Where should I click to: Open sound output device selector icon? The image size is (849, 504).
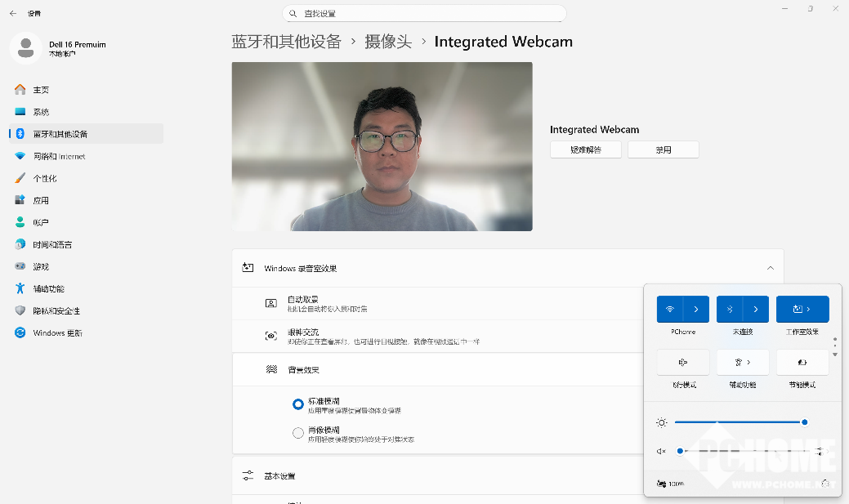point(819,451)
